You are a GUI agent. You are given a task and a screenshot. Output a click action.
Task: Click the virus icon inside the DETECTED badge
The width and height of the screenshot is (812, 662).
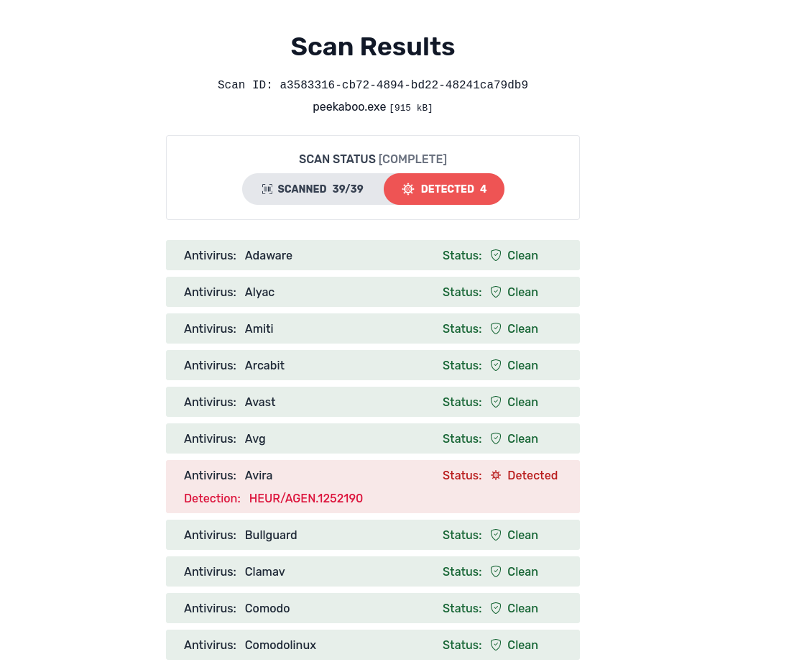(x=408, y=188)
